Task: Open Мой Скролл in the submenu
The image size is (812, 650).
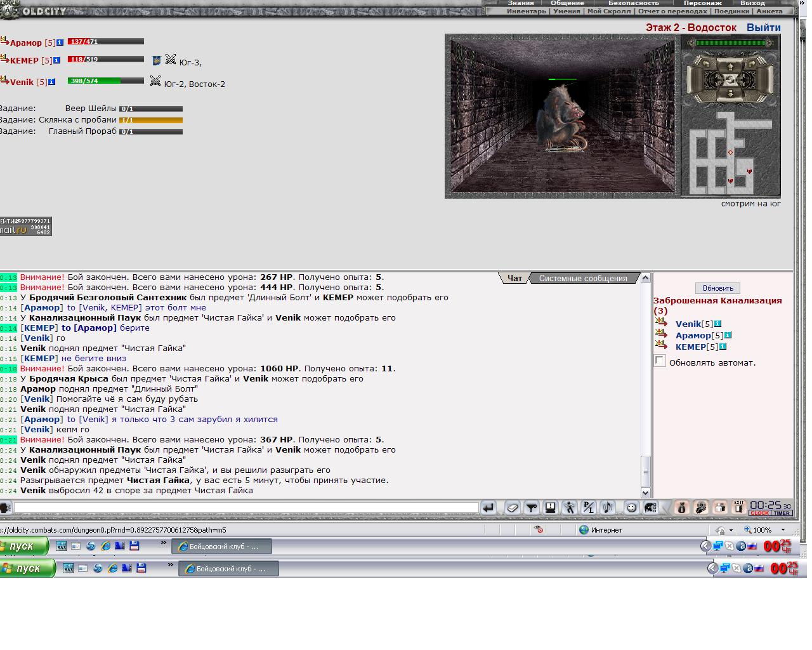Action: click(609, 11)
